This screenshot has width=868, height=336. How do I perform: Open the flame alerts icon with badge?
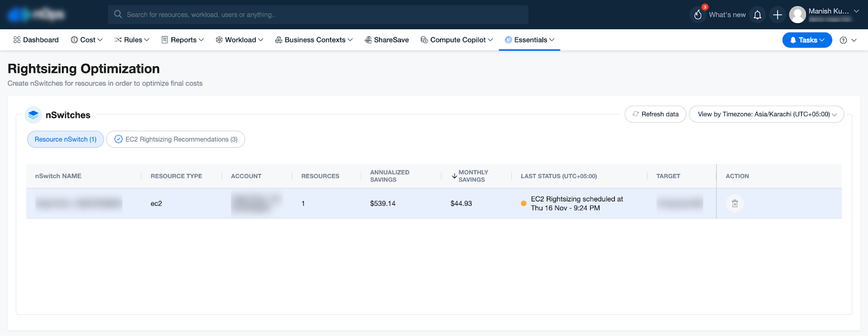(698, 14)
